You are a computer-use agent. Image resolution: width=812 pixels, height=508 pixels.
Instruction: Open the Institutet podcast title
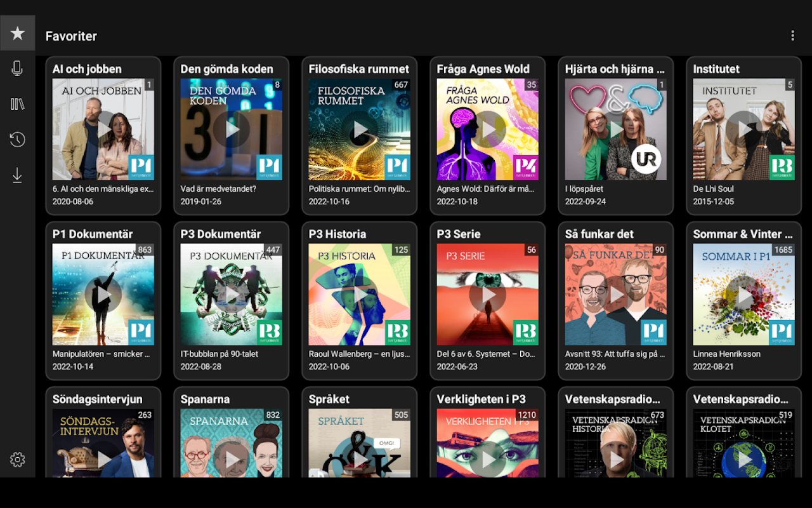(716, 69)
